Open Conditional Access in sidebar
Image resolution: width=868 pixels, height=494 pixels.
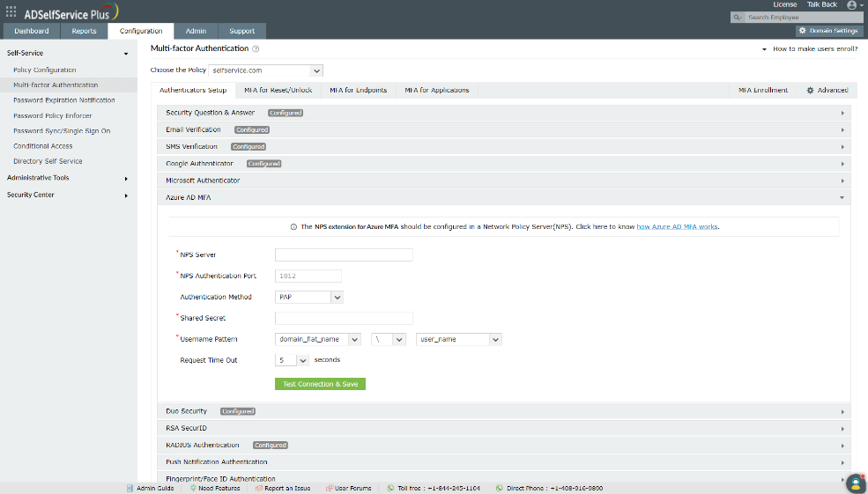(43, 146)
